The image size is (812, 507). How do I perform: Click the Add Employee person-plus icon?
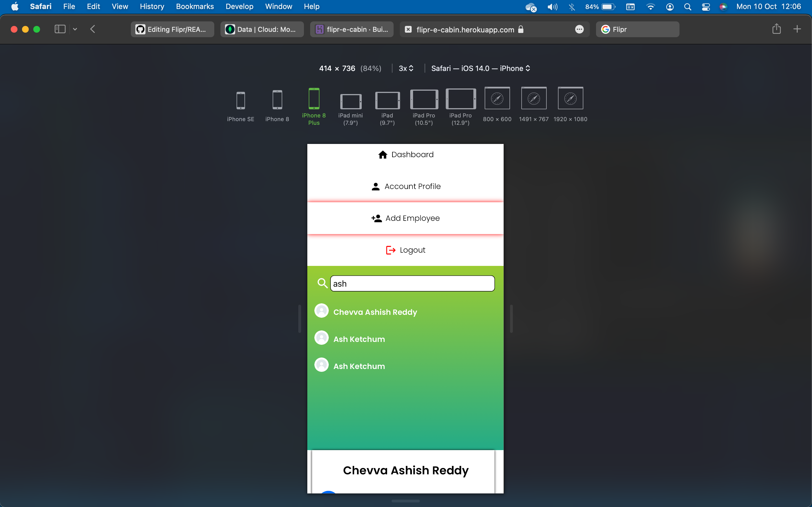tap(376, 218)
